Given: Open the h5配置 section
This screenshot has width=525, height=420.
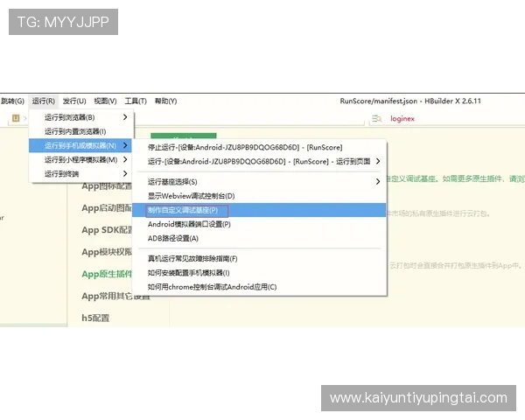Looking at the screenshot, I should point(95,318).
